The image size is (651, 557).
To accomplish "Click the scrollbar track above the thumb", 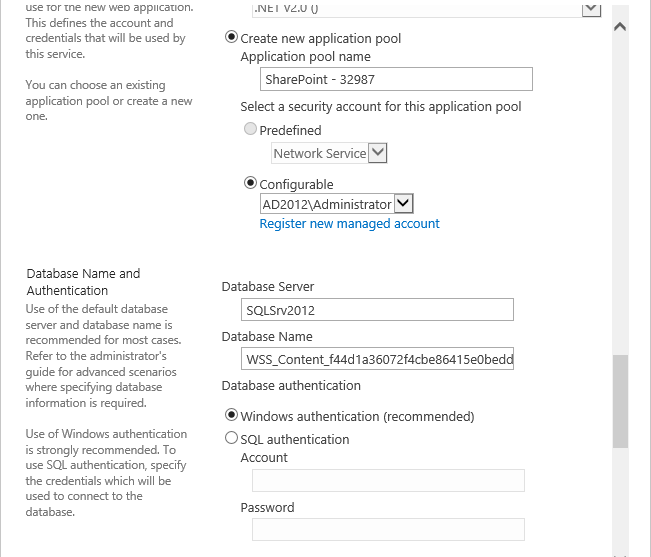I will [x=620, y=195].
